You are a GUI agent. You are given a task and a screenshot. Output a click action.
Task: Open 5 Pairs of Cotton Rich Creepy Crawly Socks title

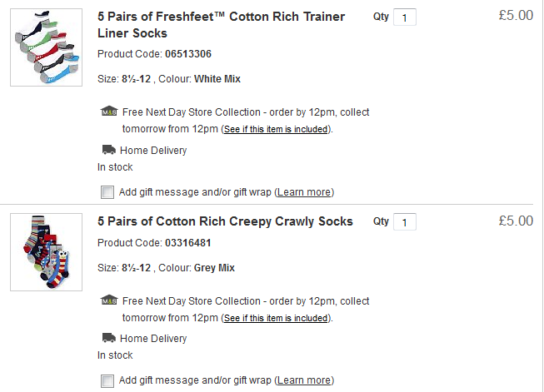coord(225,221)
